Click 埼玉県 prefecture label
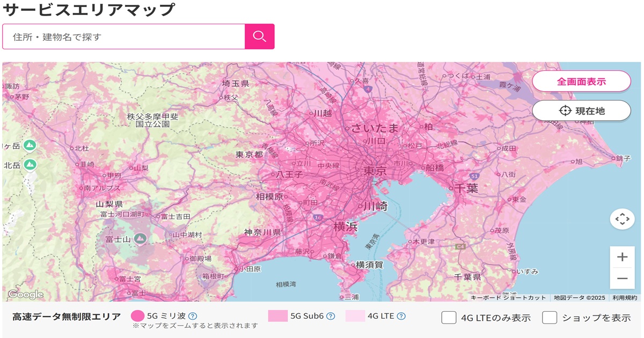The width and height of the screenshot is (644, 338). coord(236,83)
